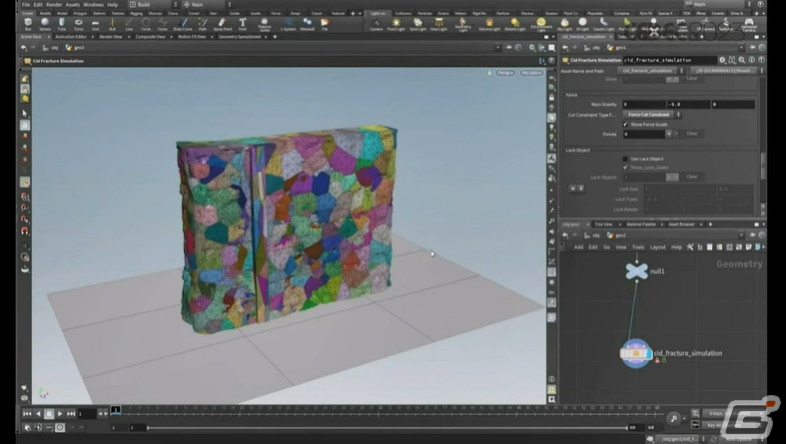Add a Sky Light from the shelf

click(564, 24)
